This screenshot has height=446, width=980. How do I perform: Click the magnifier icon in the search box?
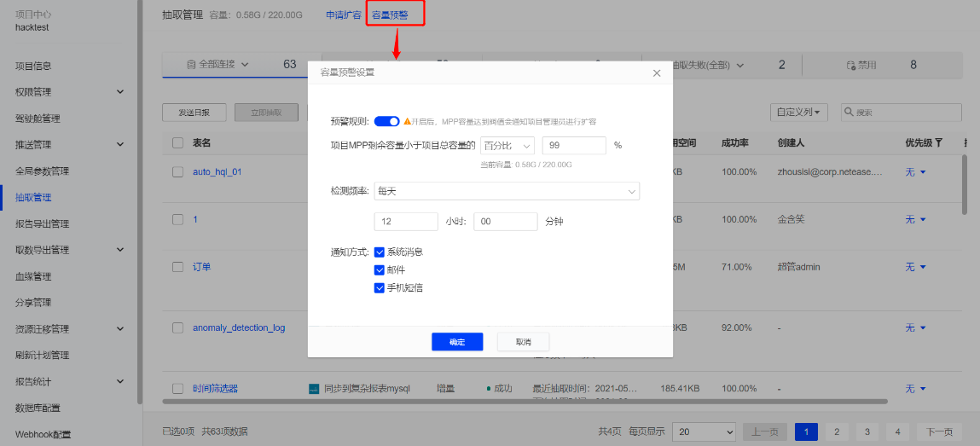tap(850, 113)
